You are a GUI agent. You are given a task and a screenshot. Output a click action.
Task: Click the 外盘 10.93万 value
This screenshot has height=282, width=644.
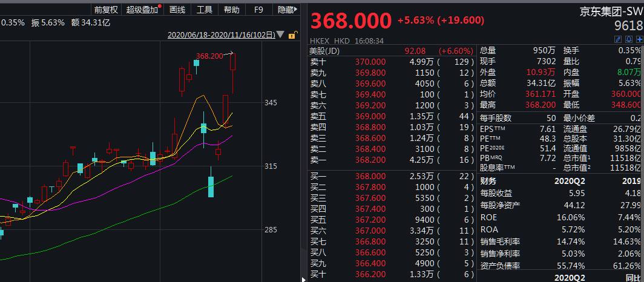(541, 73)
